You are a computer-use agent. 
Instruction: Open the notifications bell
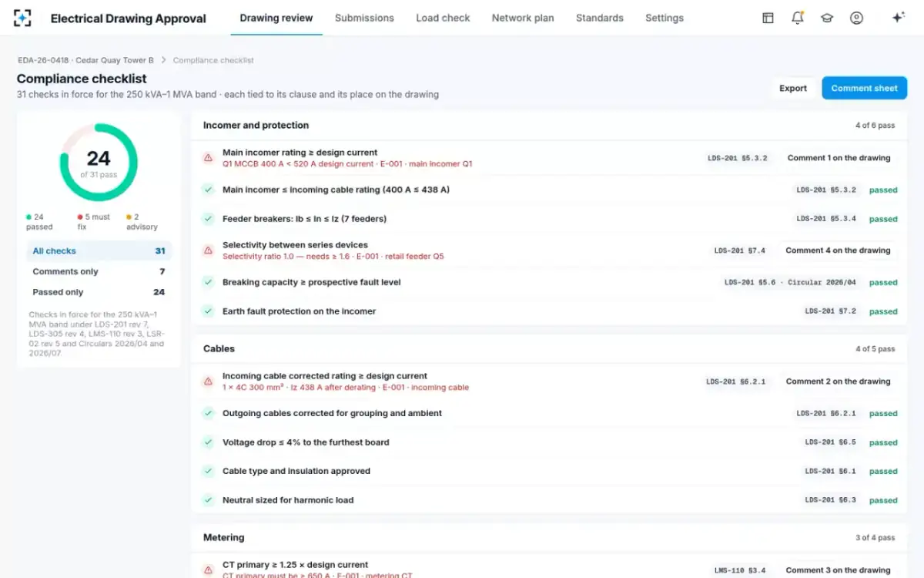coord(798,18)
